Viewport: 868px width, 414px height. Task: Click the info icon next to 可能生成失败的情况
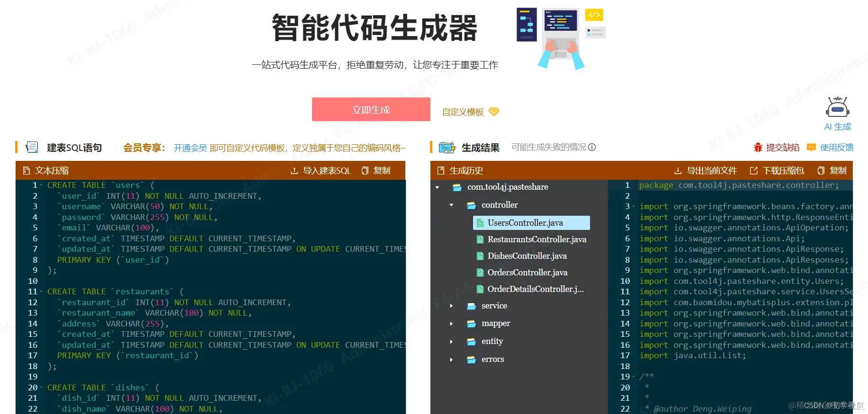click(x=592, y=147)
